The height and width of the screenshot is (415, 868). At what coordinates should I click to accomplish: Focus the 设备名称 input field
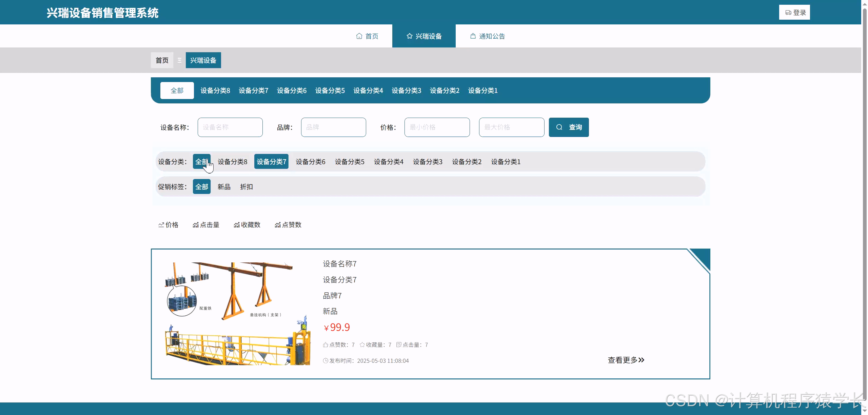(x=230, y=127)
